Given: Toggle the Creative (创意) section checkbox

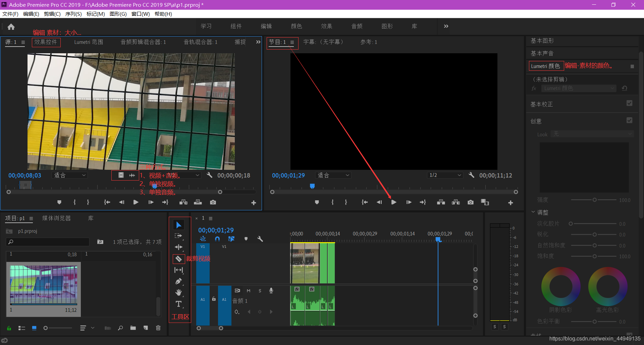Looking at the screenshot, I should (630, 120).
